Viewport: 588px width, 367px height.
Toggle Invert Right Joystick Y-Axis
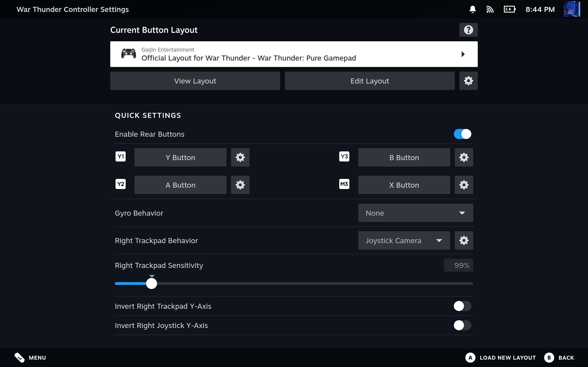pos(462,325)
